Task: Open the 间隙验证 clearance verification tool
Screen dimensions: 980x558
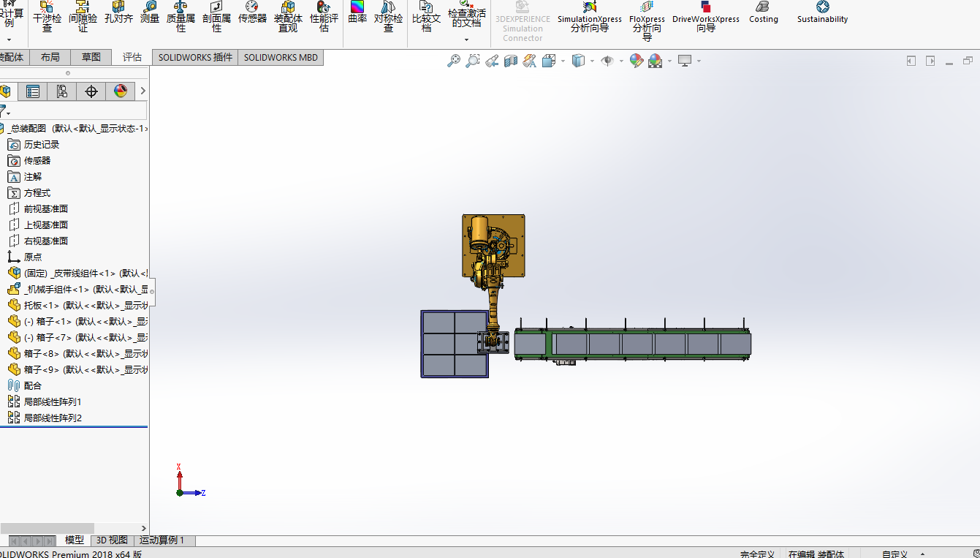Action: (83, 16)
